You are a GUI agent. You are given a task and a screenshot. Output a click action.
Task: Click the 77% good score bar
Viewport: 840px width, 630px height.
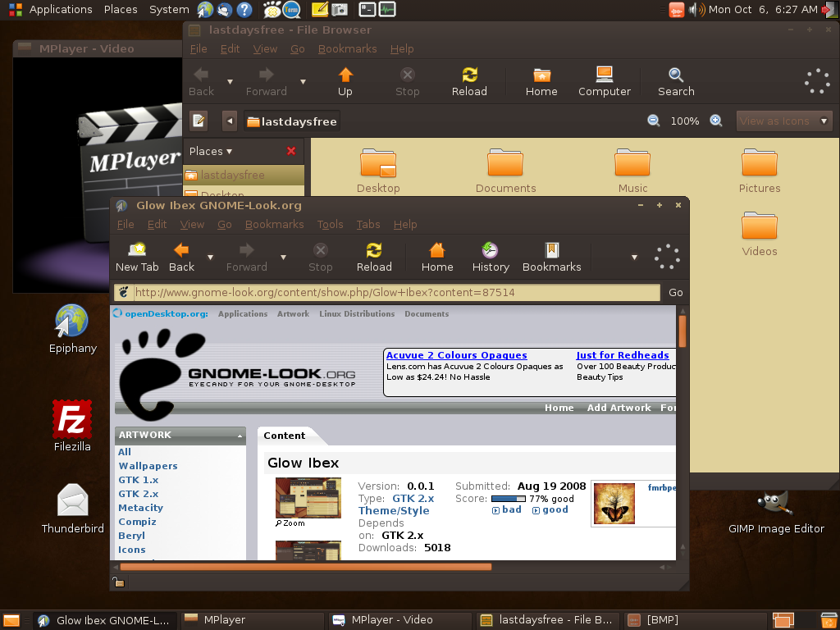pyautogui.click(x=508, y=499)
